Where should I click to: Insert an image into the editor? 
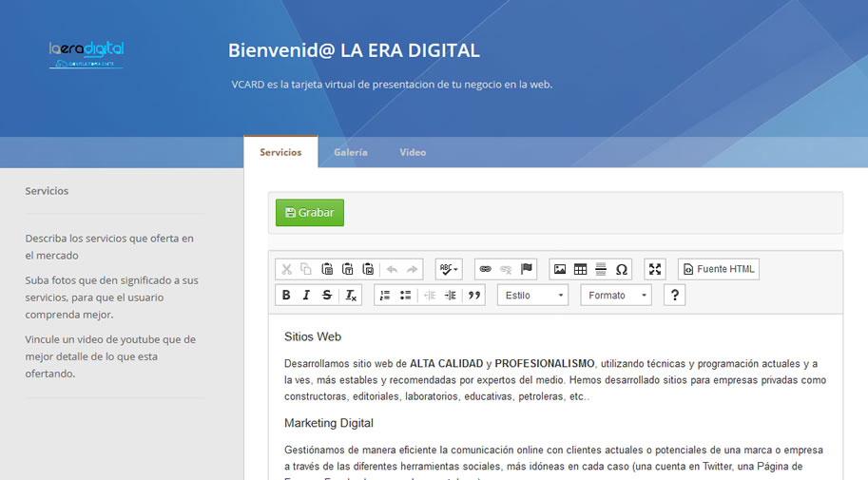(560, 269)
